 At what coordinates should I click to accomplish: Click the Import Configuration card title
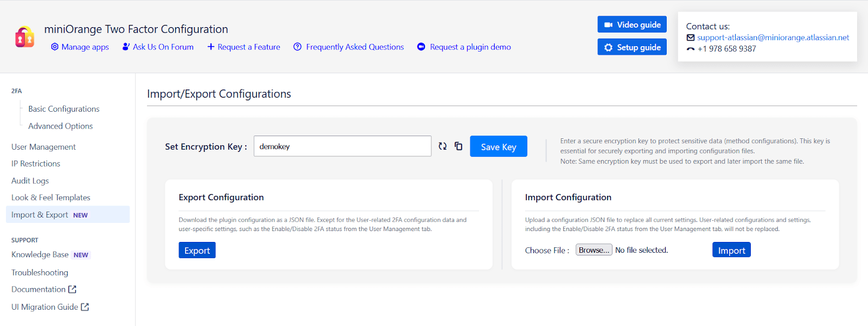pyautogui.click(x=568, y=197)
